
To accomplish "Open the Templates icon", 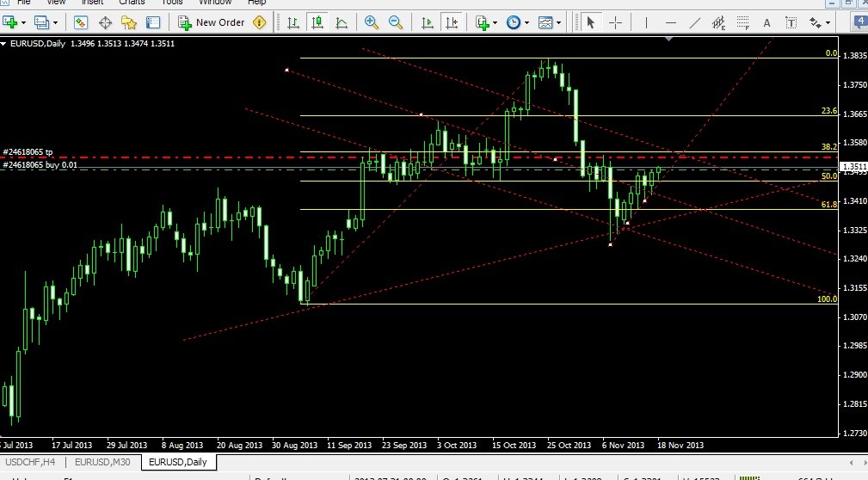I will (x=545, y=22).
